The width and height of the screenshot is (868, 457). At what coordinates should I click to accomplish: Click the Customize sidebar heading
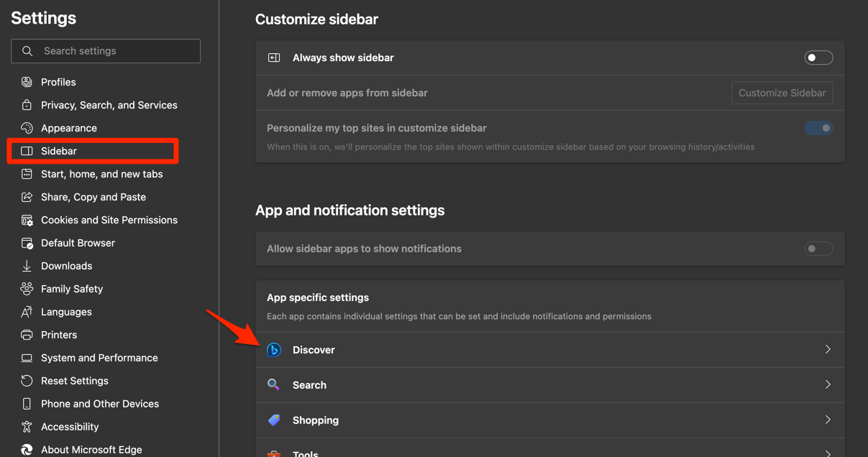point(316,19)
